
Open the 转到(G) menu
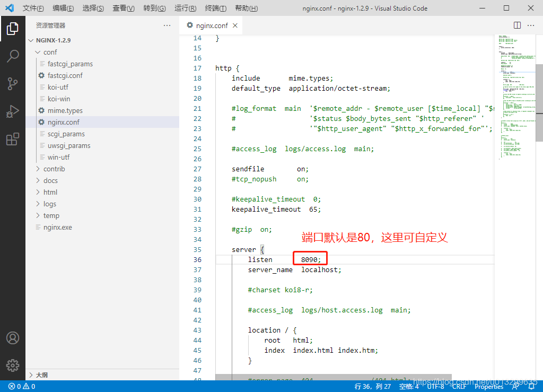(154, 8)
